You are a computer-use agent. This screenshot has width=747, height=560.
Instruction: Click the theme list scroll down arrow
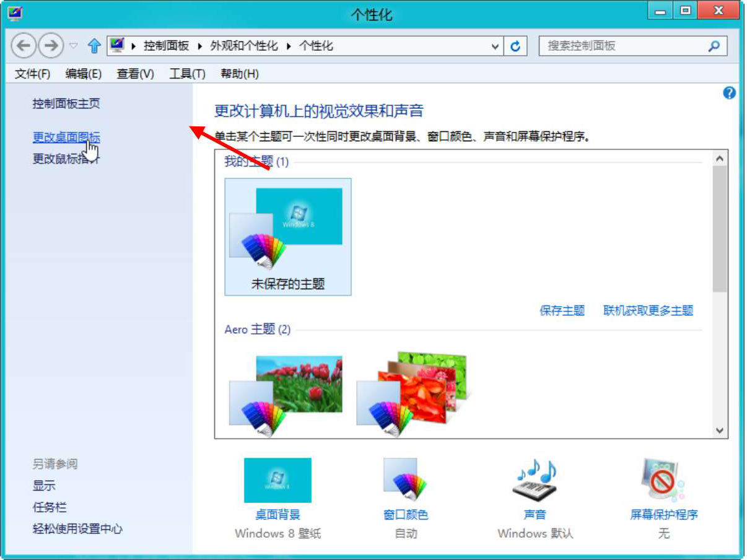coord(719,430)
